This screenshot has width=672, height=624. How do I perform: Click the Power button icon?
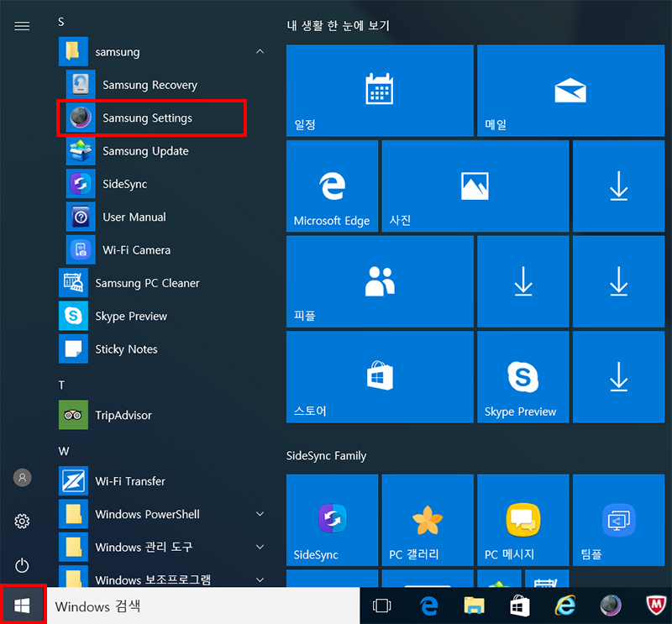[22, 566]
